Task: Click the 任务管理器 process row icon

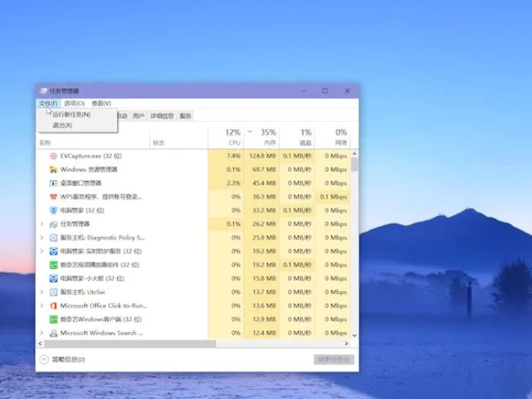Action: point(53,224)
